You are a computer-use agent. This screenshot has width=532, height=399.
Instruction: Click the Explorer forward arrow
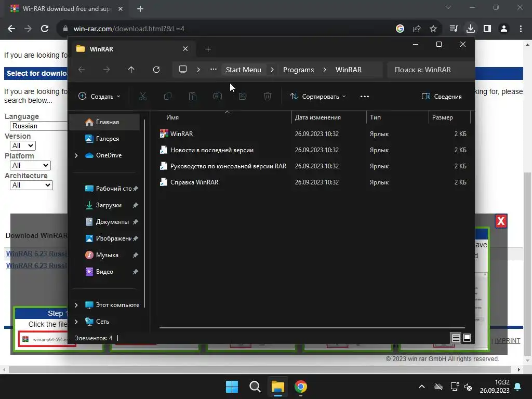point(107,70)
